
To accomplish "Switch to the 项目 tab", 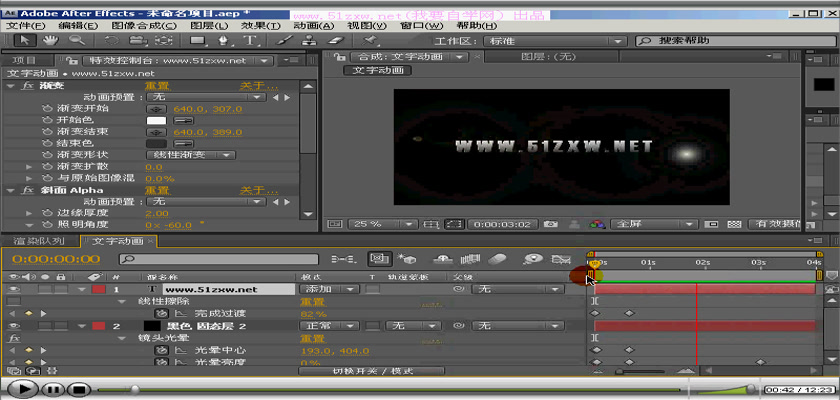I will click(x=25, y=61).
